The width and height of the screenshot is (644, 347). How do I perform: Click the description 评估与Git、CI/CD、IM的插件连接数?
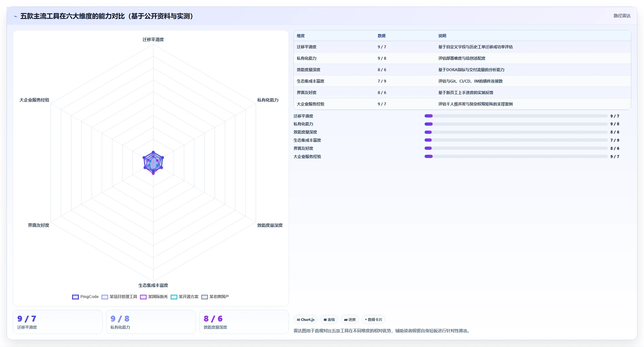click(470, 81)
